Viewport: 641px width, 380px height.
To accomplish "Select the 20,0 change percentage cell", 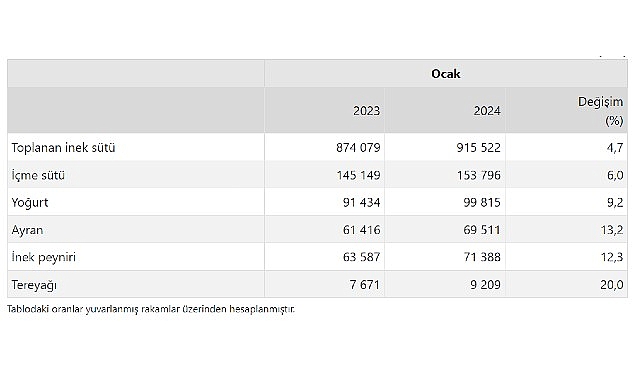I will (x=612, y=285).
